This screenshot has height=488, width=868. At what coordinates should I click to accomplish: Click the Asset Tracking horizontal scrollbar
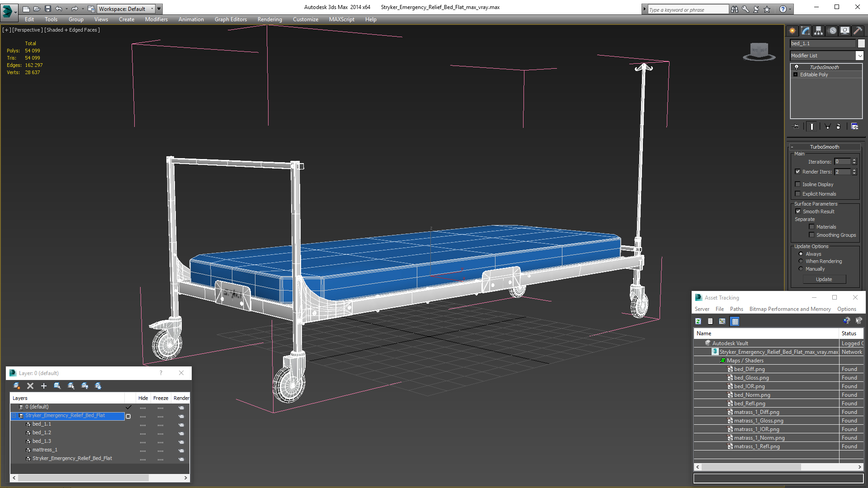pos(778,467)
